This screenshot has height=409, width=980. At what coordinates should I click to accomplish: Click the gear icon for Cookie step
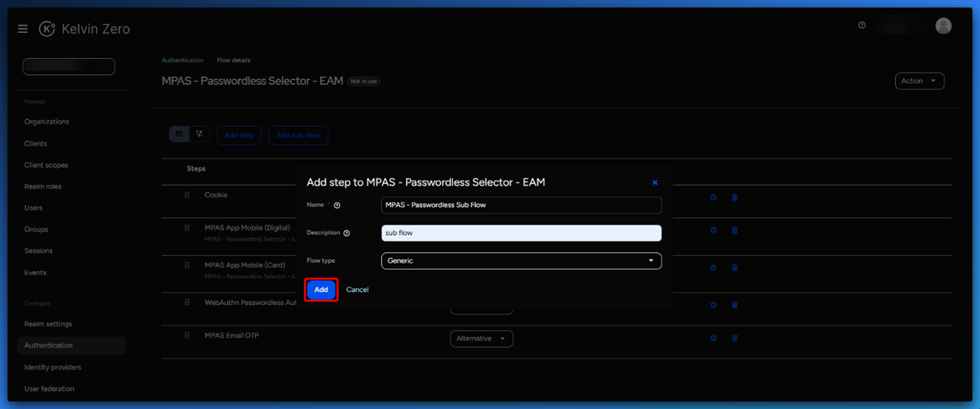coord(713,197)
